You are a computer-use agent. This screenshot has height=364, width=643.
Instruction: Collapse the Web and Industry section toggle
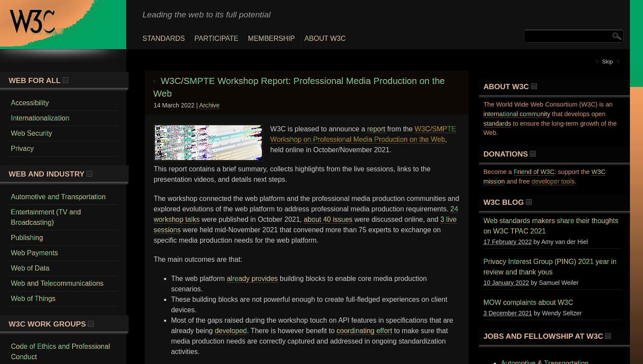(90, 174)
